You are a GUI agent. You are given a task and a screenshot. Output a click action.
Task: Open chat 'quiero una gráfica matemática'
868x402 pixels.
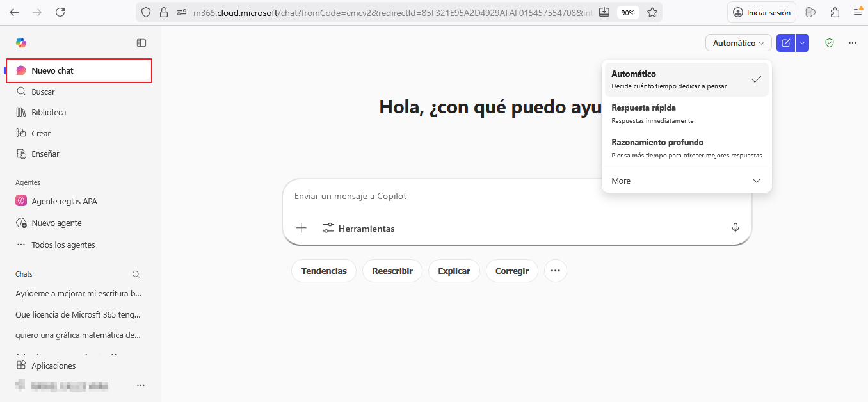pyautogui.click(x=78, y=335)
